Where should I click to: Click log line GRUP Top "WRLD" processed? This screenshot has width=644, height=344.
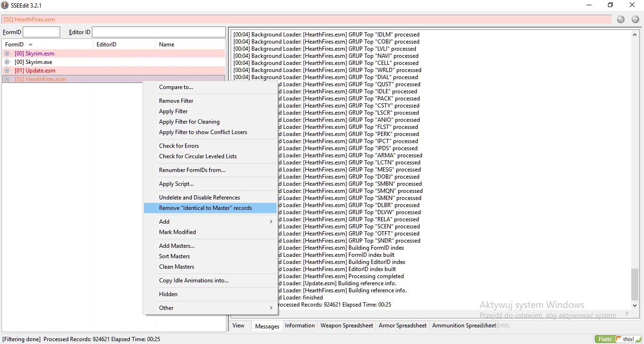click(327, 70)
